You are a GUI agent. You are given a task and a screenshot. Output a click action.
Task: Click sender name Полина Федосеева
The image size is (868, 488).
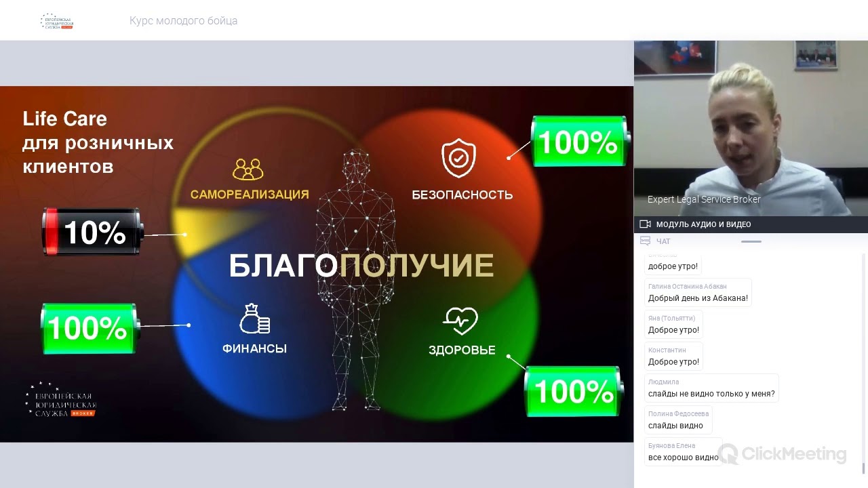click(x=678, y=414)
